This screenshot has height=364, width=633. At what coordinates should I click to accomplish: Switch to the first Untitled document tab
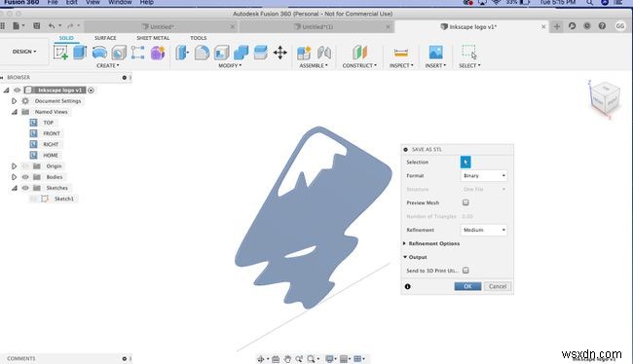[x=161, y=26]
